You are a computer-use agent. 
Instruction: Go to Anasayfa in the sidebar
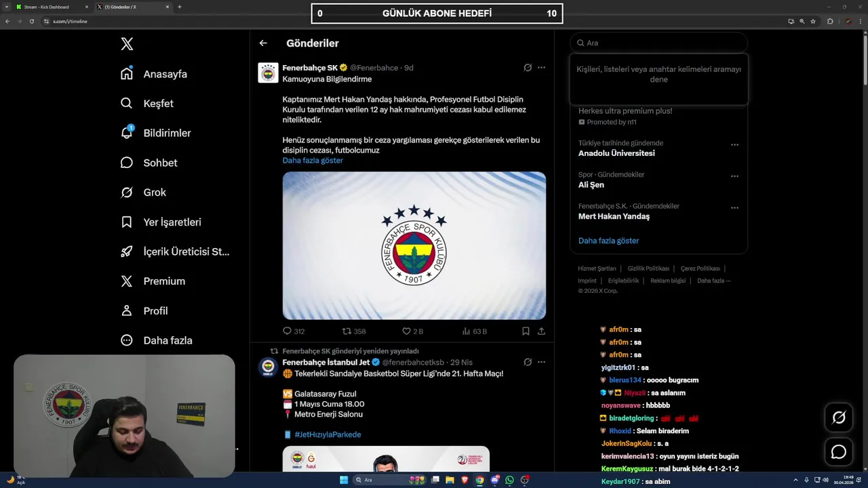point(153,74)
